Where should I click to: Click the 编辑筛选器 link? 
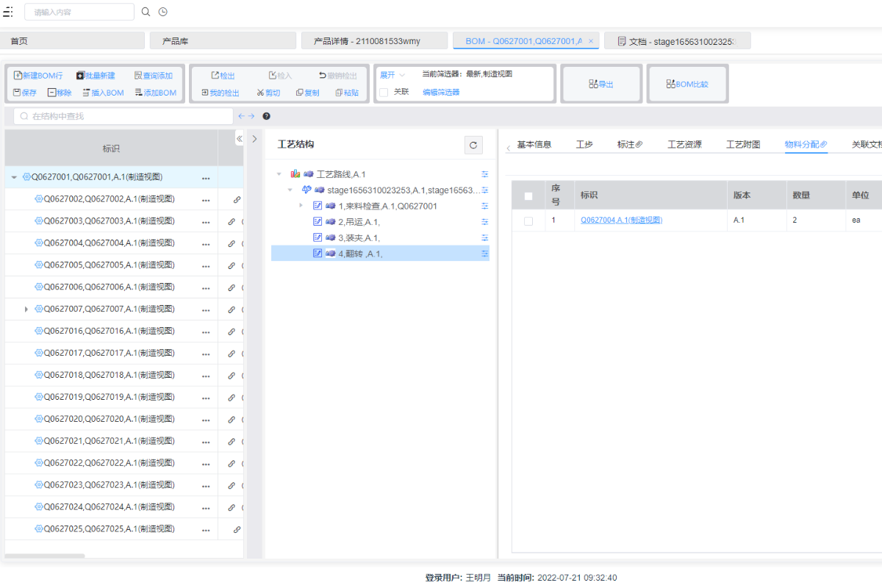coord(441,93)
